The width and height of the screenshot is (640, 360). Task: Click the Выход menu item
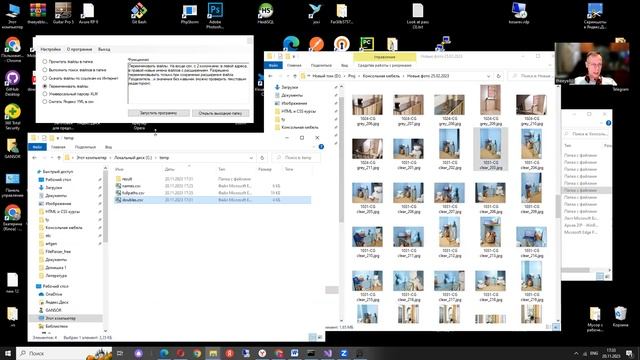pyautogui.click(x=104, y=49)
